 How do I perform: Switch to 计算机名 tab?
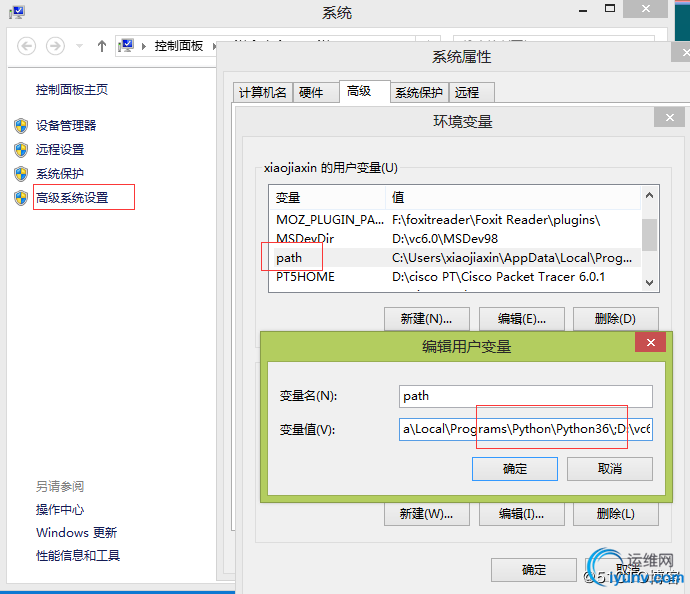coord(263,92)
